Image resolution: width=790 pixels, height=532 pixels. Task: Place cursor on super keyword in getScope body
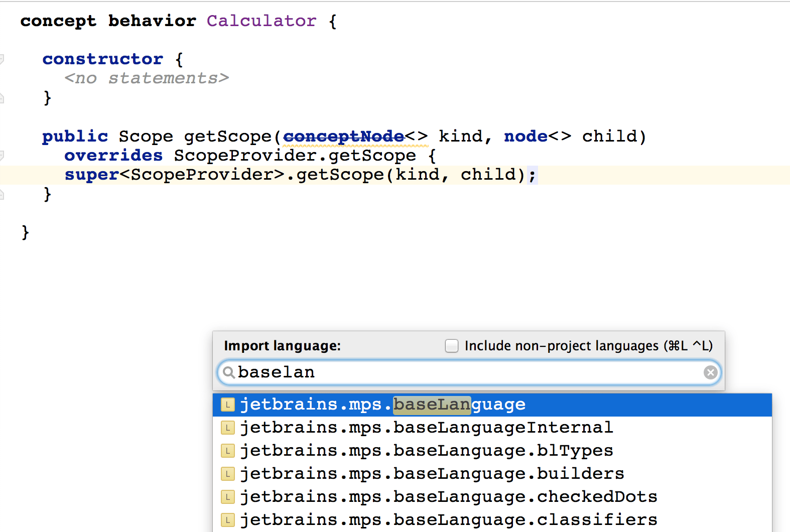(91, 175)
